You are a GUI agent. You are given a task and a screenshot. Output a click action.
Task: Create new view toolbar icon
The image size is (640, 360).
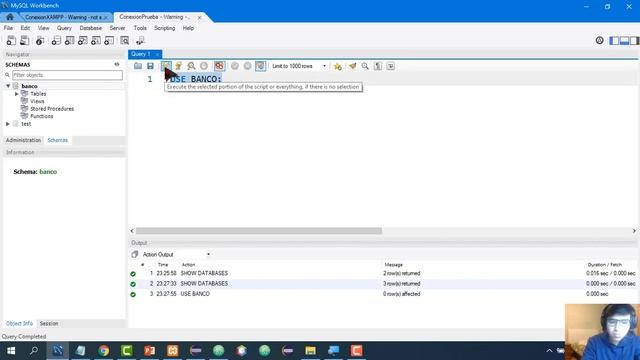(83, 40)
